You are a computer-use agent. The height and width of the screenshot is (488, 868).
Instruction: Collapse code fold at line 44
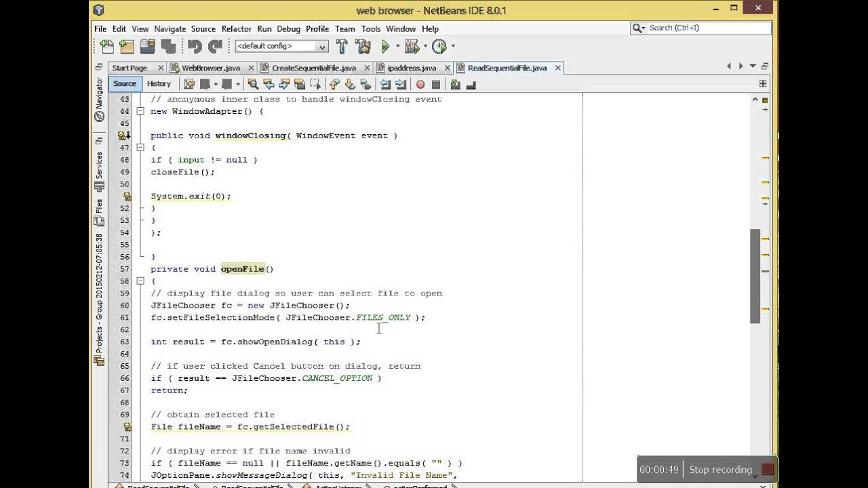coord(140,111)
